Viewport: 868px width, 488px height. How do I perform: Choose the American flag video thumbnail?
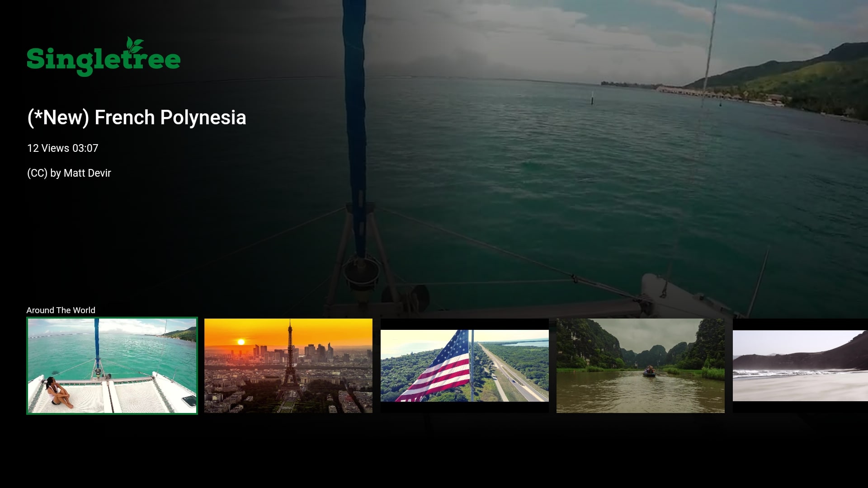(x=465, y=366)
